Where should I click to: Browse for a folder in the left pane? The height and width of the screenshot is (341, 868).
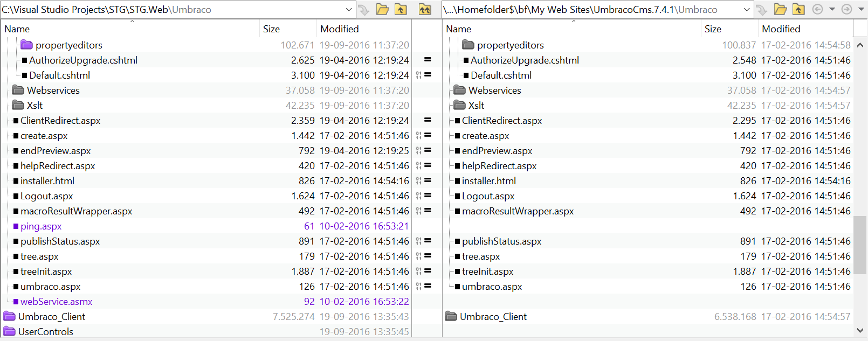coord(382,9)
